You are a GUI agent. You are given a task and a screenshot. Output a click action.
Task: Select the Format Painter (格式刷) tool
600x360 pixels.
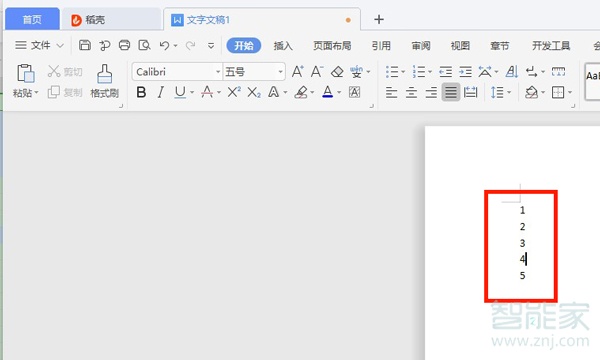104,81
